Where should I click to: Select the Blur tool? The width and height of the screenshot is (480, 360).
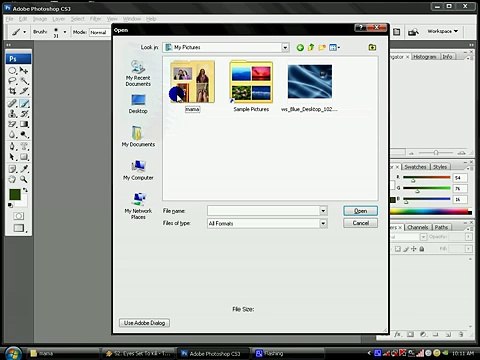point(12,135)
